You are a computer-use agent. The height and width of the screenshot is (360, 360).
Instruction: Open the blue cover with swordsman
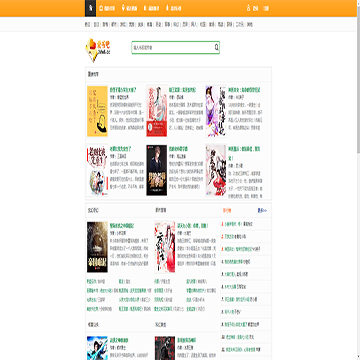[x=97, y=348]
